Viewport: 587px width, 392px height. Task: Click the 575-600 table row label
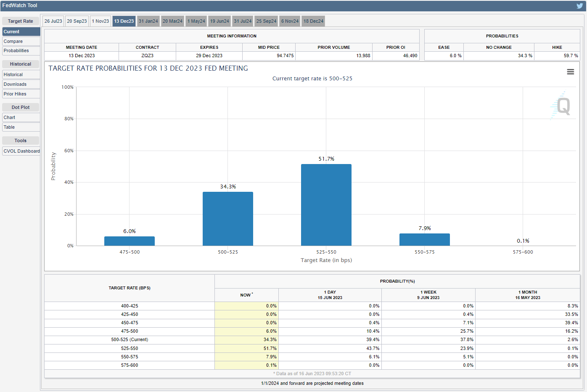pyautogui.click(x=130, y=365)
